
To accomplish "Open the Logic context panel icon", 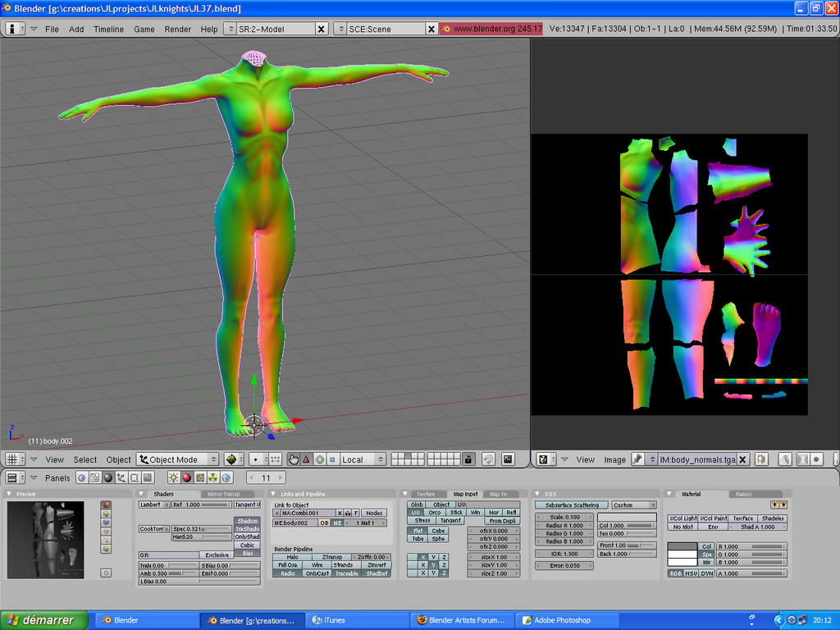I will point(82,477).
